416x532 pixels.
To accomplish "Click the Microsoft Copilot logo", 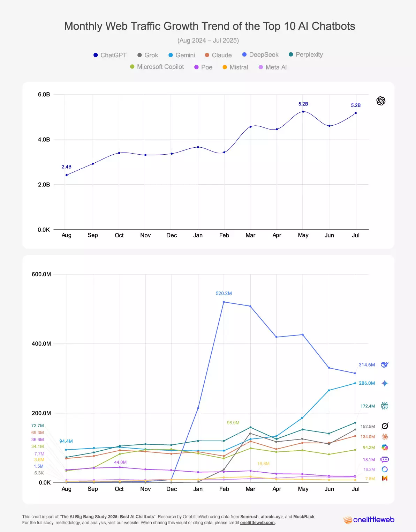I will coord(385,448).
